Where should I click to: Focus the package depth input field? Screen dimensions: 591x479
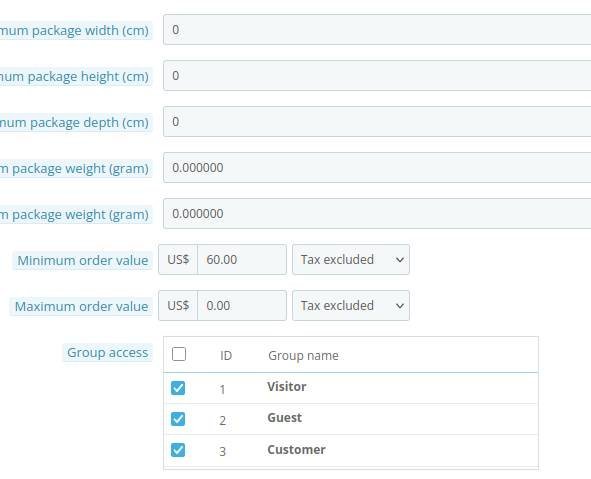[x=377, y=122]
